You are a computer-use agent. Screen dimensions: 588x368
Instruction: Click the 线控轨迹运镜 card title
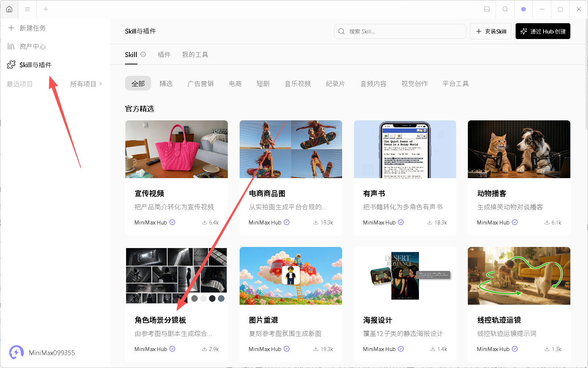(x=499, y=320)
